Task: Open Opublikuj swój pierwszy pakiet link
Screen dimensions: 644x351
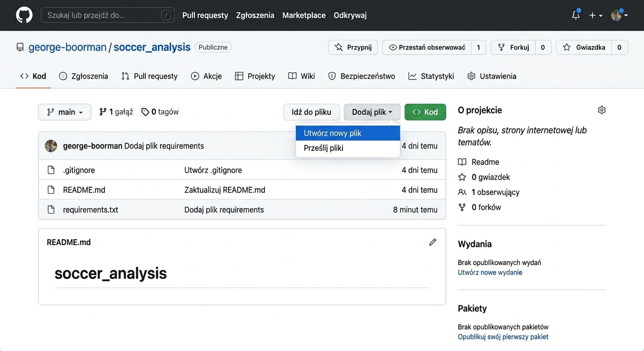Action: pos(503,337)
